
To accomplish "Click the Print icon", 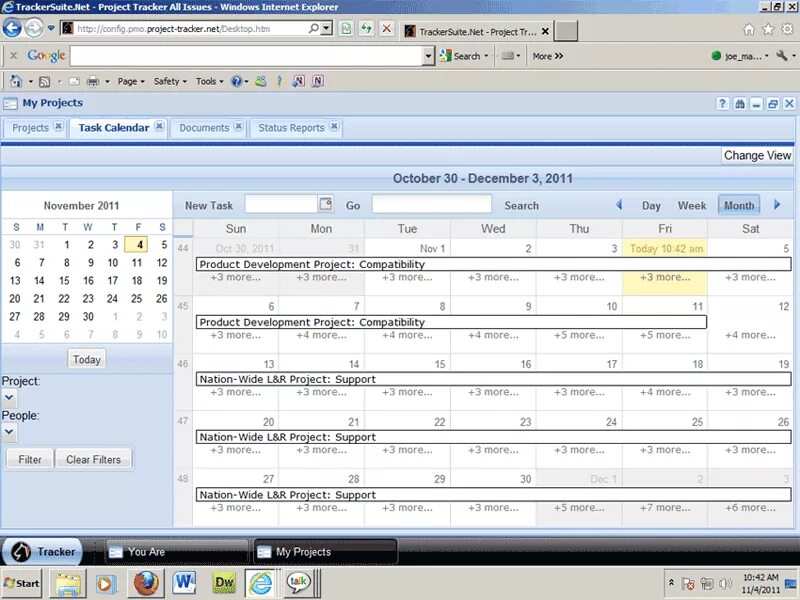I will tap(92, 81).
